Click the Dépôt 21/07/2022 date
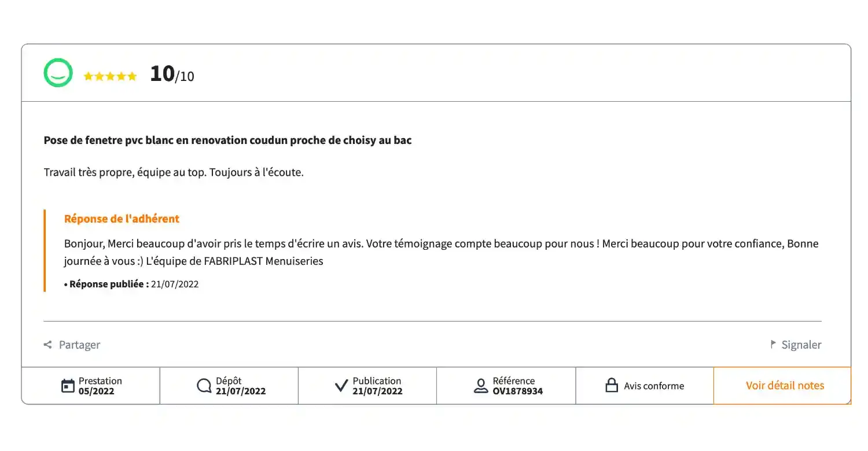 pyautogui.click(x=241, y=391)
